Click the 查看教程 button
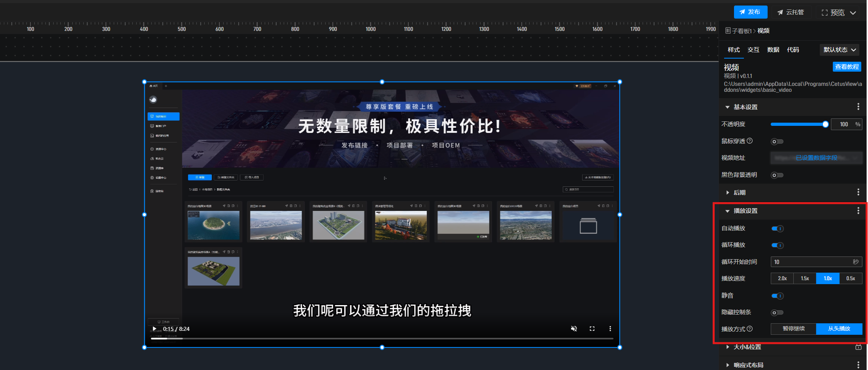 [847, 67]
